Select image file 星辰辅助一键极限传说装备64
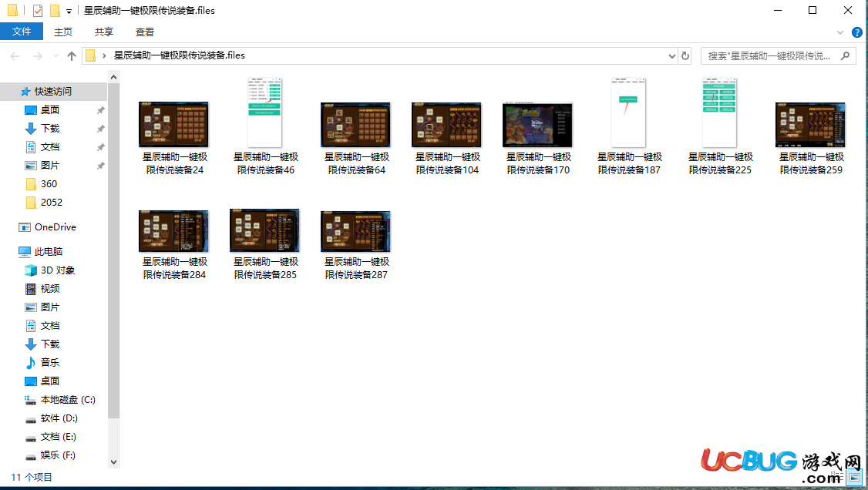The height and width of the screenshot is (490, 868). point(356,138)
